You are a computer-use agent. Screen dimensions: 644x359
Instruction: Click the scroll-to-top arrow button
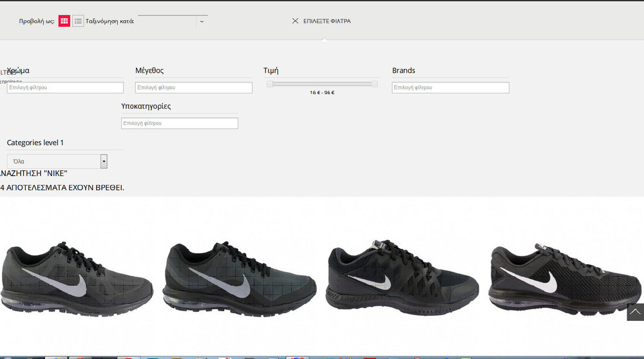635,312
